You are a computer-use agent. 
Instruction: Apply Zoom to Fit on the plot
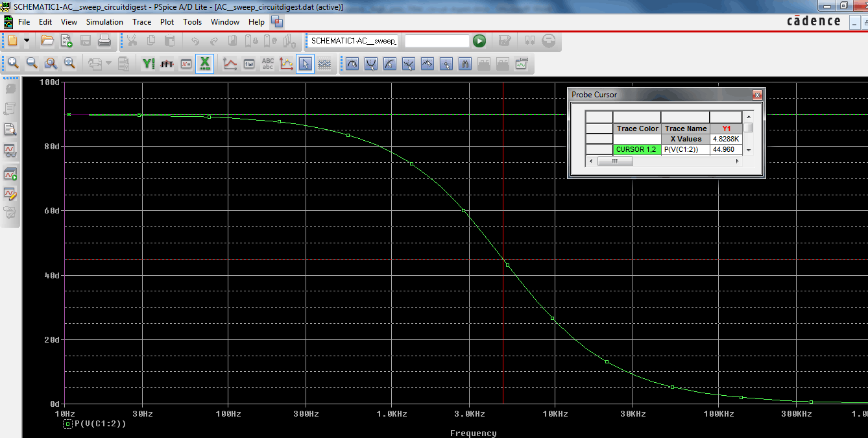tap(68, 64)
